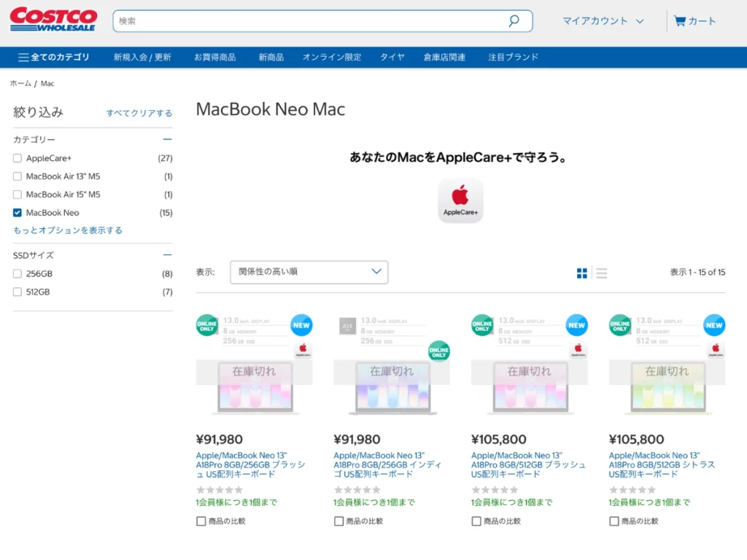747x560 pixels.
Task: Open the インディゴ 256GB laptop thumbnail
Action: tap(392, 388)
